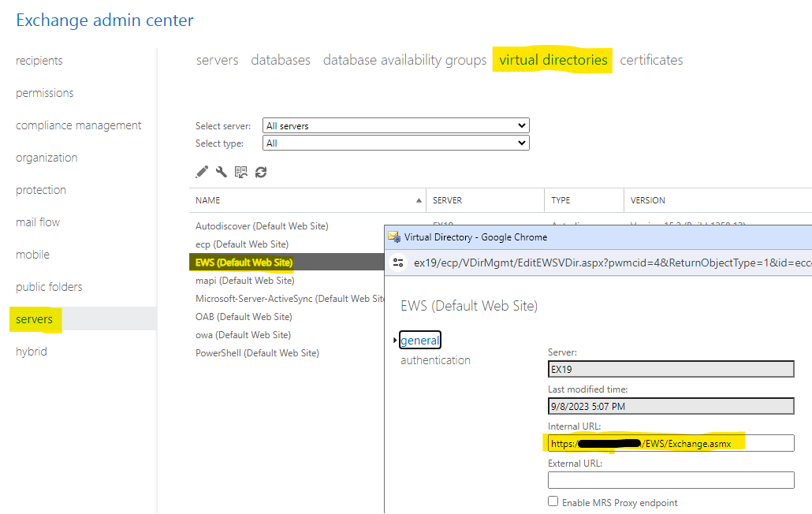Viewport: 812px width, 514px height.
Task: Select ecp (Default Web Site) row
Action: pos(242,244)
